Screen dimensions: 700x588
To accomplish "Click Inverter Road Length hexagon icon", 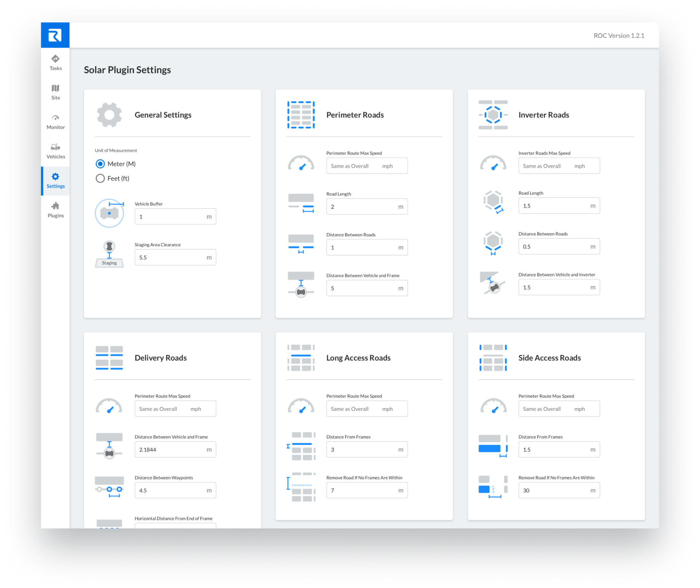I will [x=493, y=202].
